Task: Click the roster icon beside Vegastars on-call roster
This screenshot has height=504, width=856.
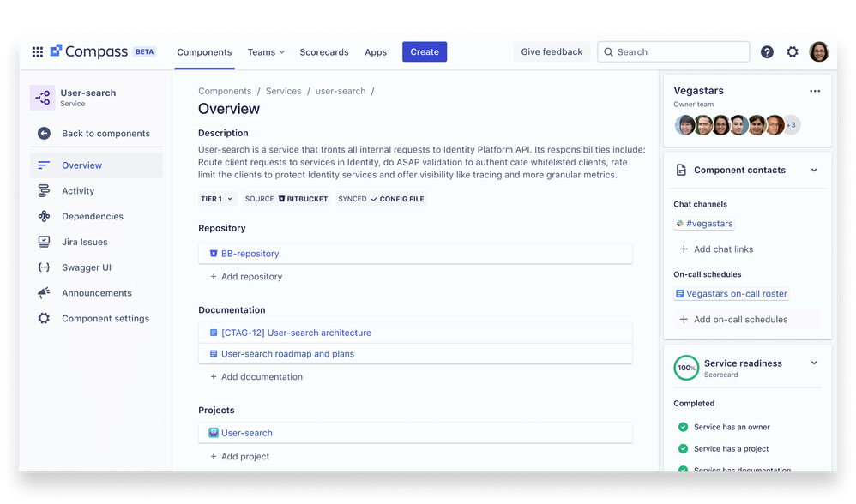Action: click(x=679, y=293)
